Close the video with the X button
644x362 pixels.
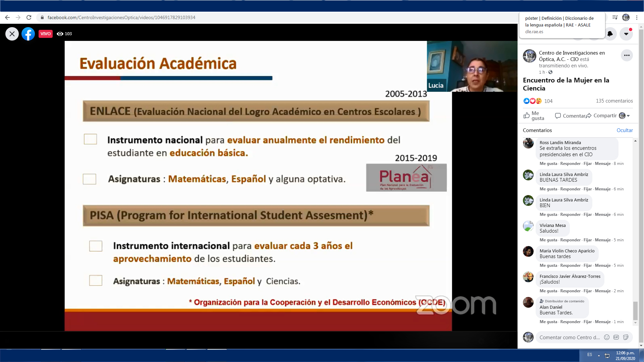(x=12, y=34)
